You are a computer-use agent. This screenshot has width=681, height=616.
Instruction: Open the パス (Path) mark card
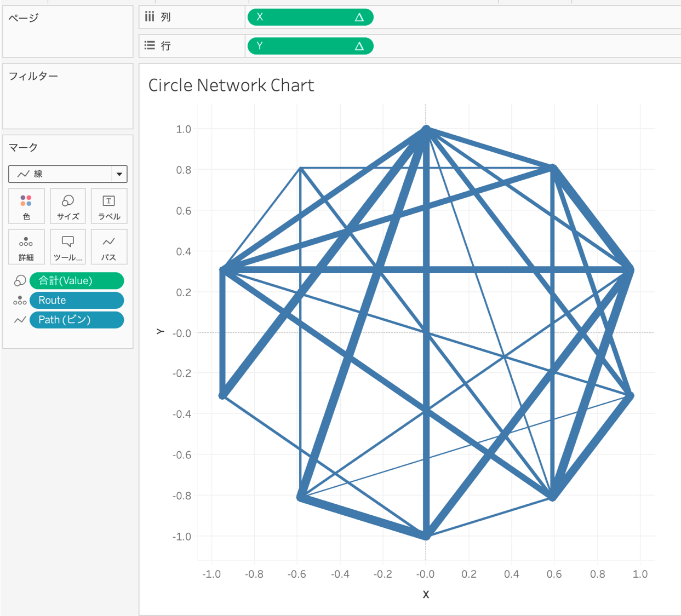point(109,247)
